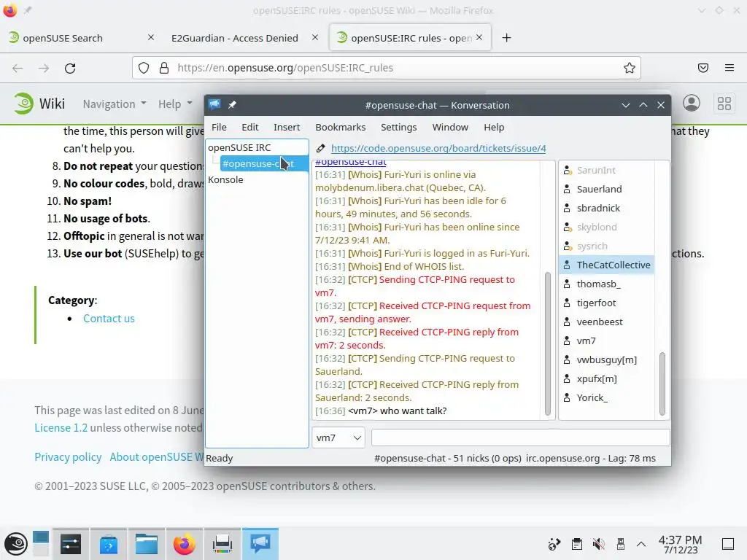Image resolution: width=747 pixels, height=560 pixels.
Task: Open Discover software center in taskbar
Action: 109,544
